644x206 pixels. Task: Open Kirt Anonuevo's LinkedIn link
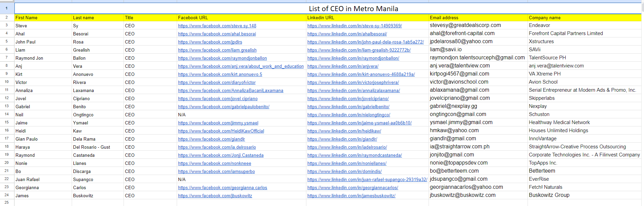point(361,74)
